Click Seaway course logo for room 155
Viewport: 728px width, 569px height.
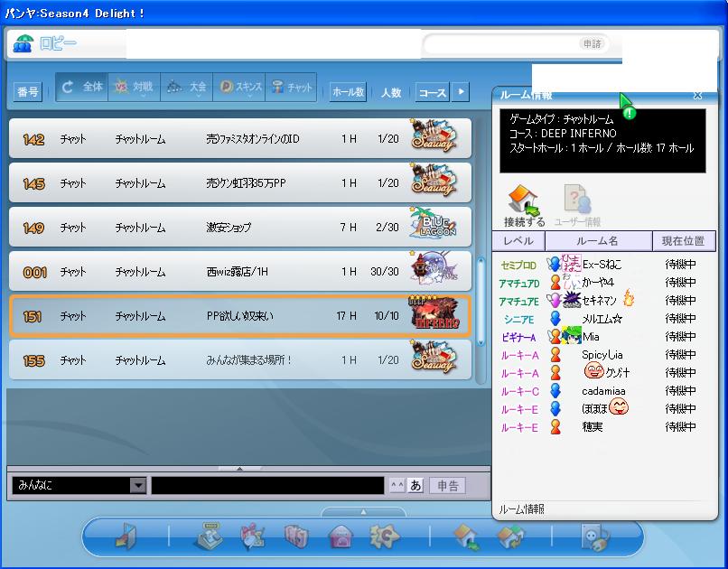coord(434,357)
